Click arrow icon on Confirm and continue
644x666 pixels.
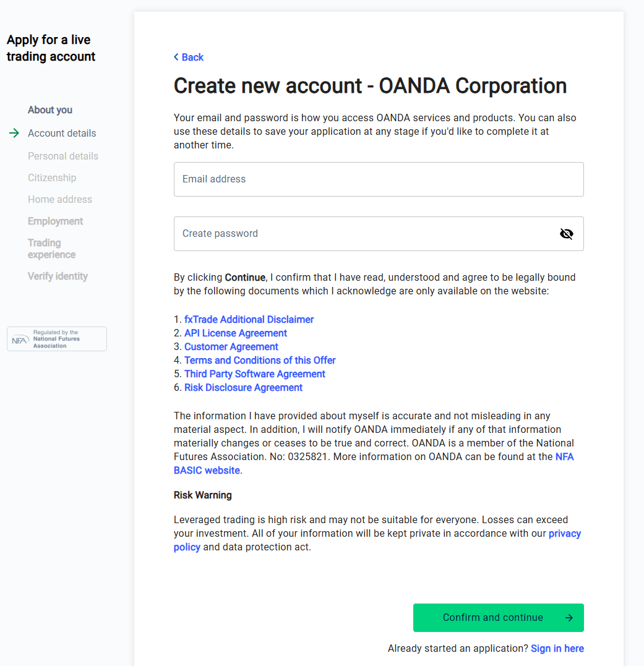pos(569,618)
